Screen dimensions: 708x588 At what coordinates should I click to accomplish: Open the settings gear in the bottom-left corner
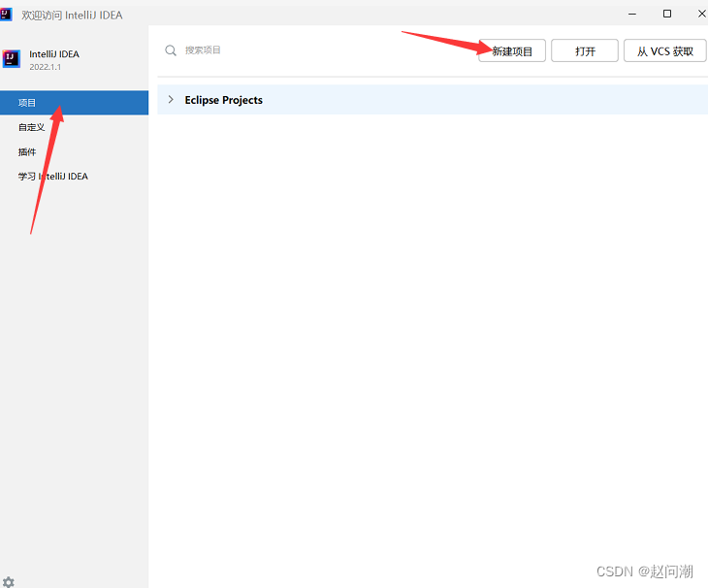(9, 581)
